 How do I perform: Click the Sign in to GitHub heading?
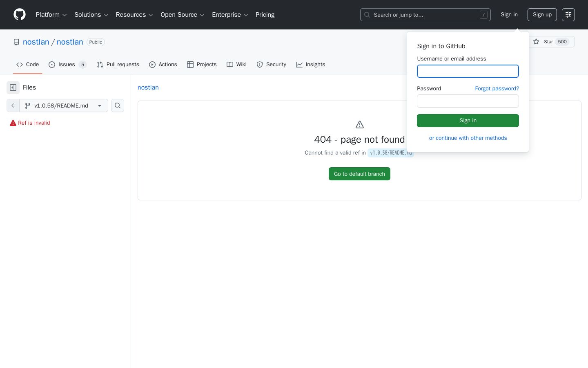(441, 46)
